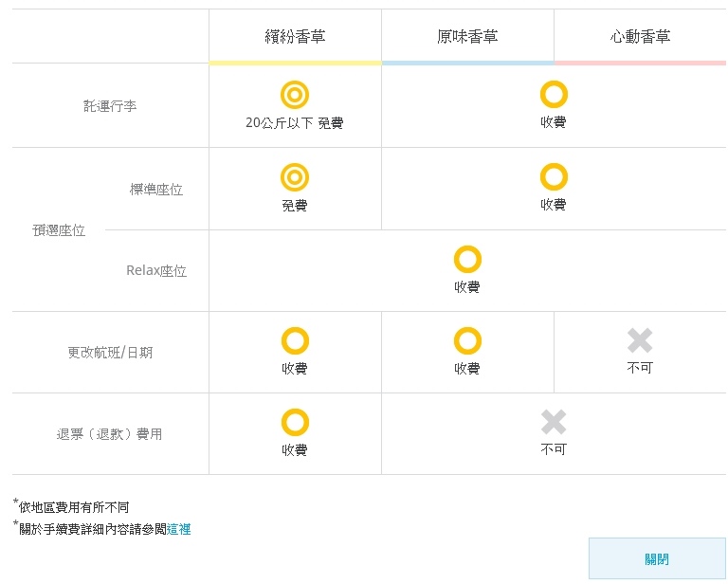The image size is (728, 584).
Task: Click the gray X under 心動香草 更改航班
Action: point(640,340)
